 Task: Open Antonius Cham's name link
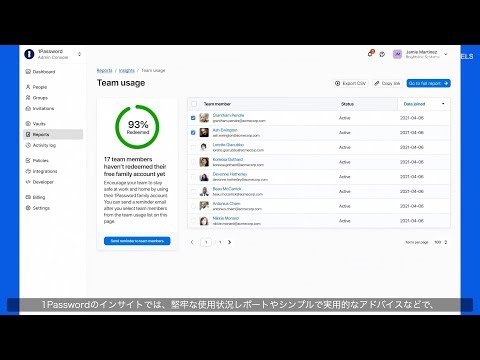pos(226,203)
